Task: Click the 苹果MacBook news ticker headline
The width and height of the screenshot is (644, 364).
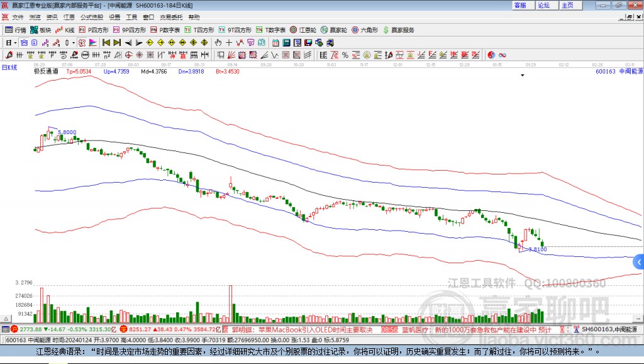Action: pyautogui.click(x=302, y=330)
